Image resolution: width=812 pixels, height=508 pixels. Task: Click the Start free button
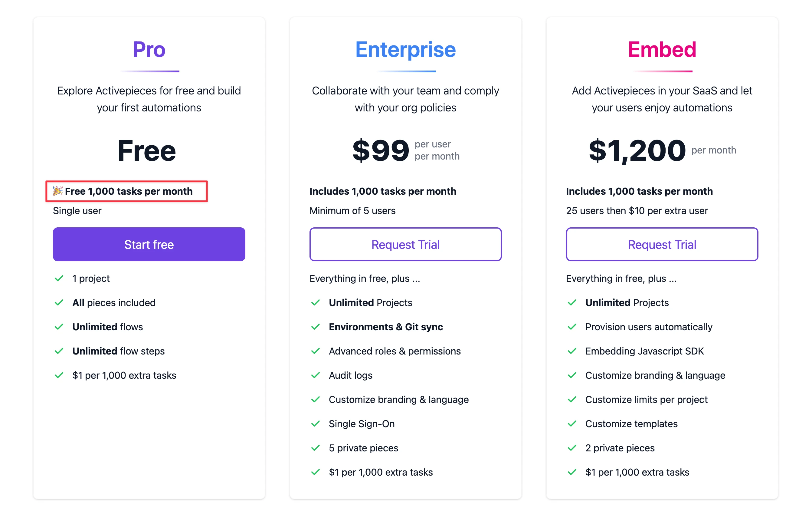click(149, 244)
